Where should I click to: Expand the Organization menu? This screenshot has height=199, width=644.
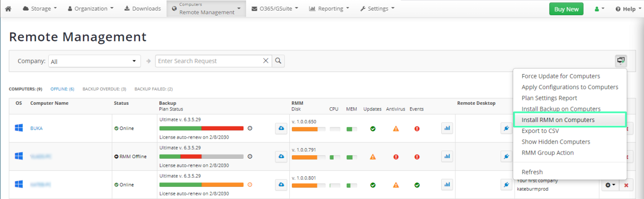click(x=91, y=9)
